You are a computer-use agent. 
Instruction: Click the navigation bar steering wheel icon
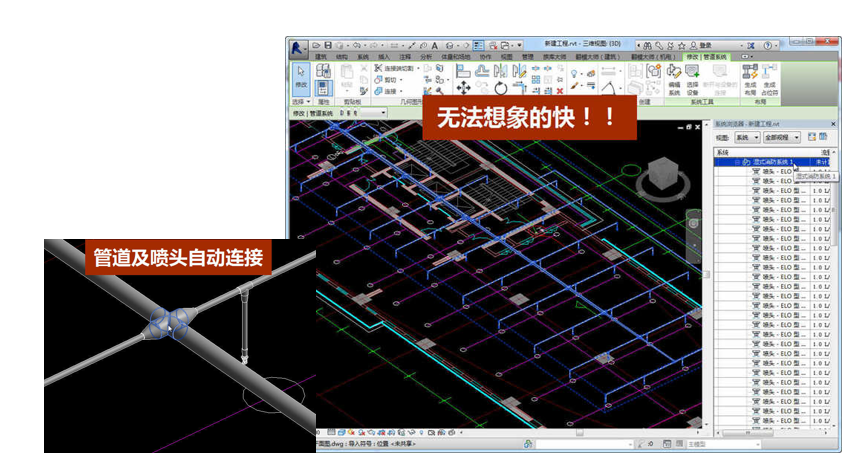(x=694, y=224)
